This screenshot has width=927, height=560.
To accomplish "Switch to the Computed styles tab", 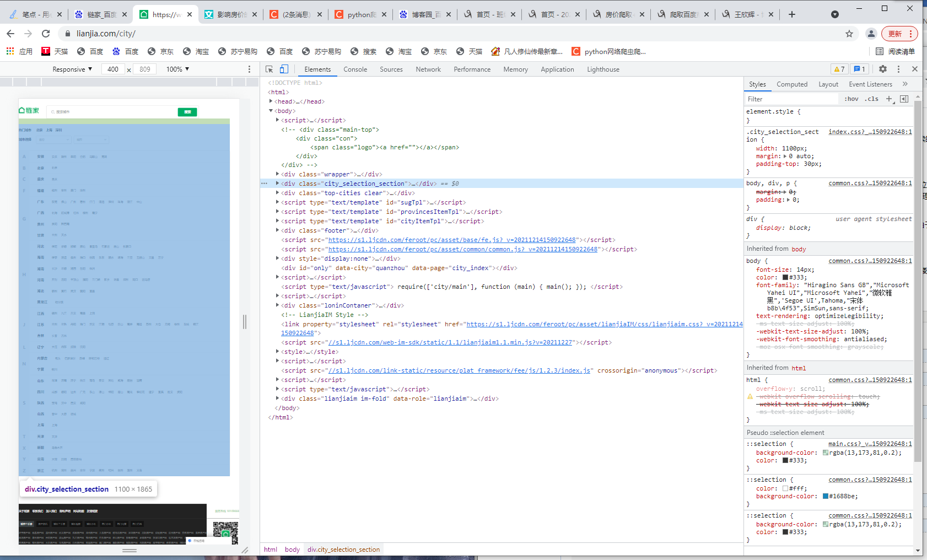I will coord(792,84).
